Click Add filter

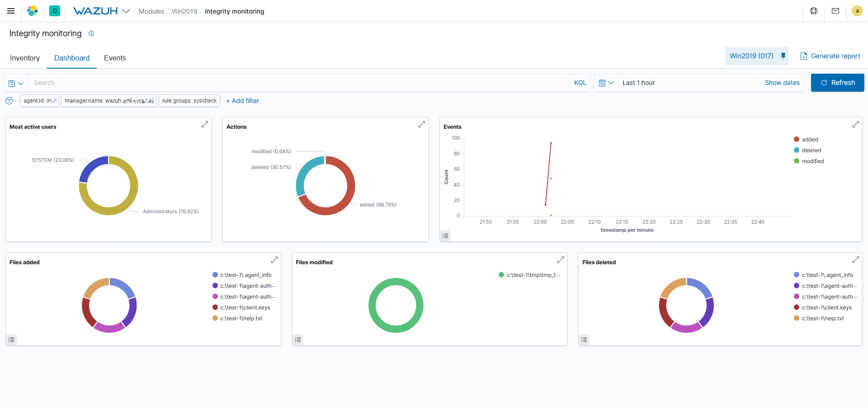coord(243,101)
